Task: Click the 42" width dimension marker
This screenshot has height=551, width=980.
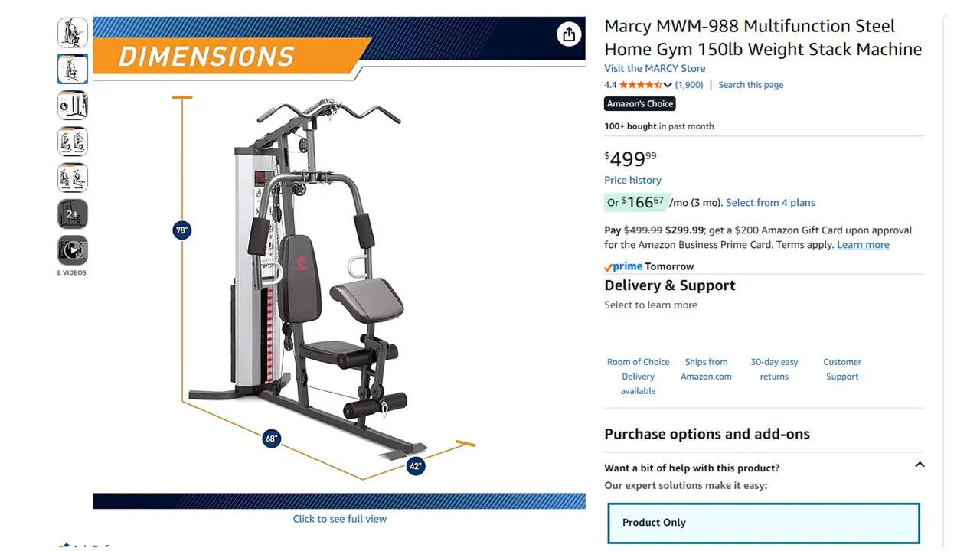Action: point(415,465)
